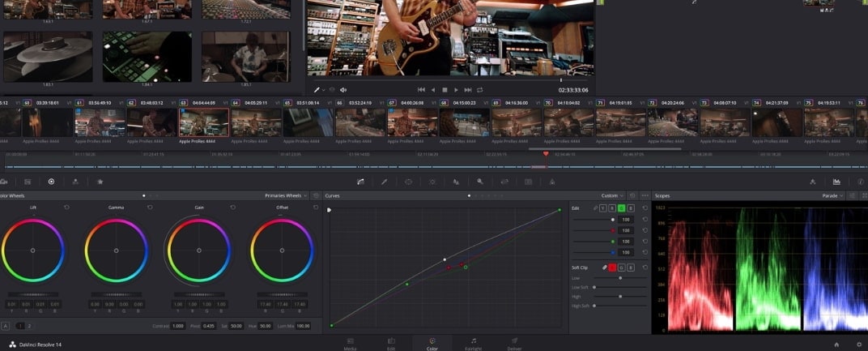Reset the Soft Clip controls
The height and width of the screenshot is (351, 868).
coord(645,268)
